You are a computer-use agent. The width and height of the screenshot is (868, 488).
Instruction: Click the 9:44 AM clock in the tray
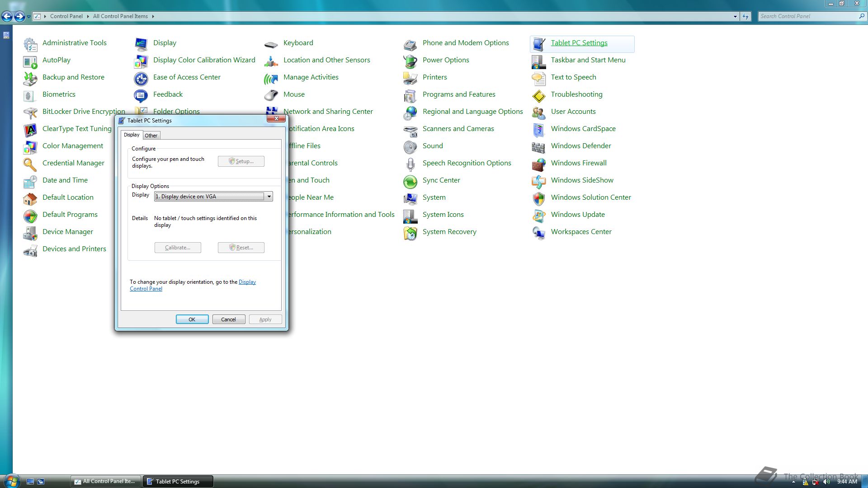click(847, 482)
